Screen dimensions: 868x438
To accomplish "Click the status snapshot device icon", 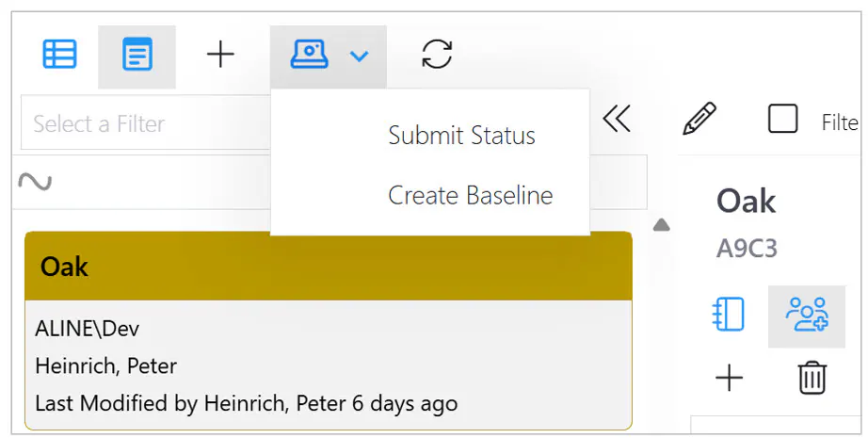I will click(x=310, y=55).
